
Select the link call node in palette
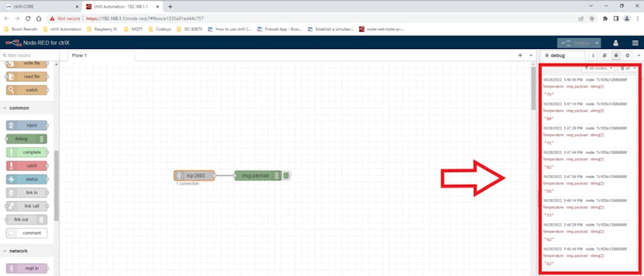coord(26,206)
